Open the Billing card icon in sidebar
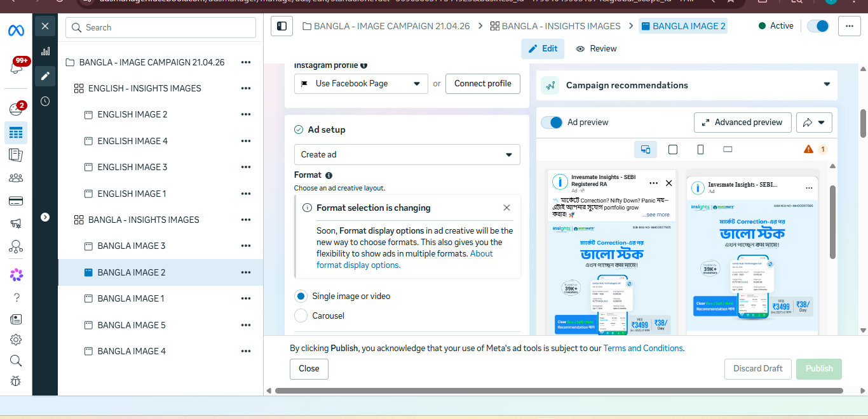 [x=16, y=201]
